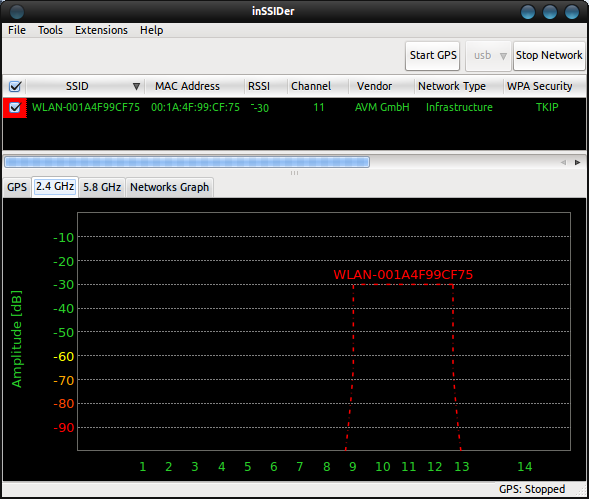
Task: Click the middle titlebar maximize button
Action: pos(550,12)
